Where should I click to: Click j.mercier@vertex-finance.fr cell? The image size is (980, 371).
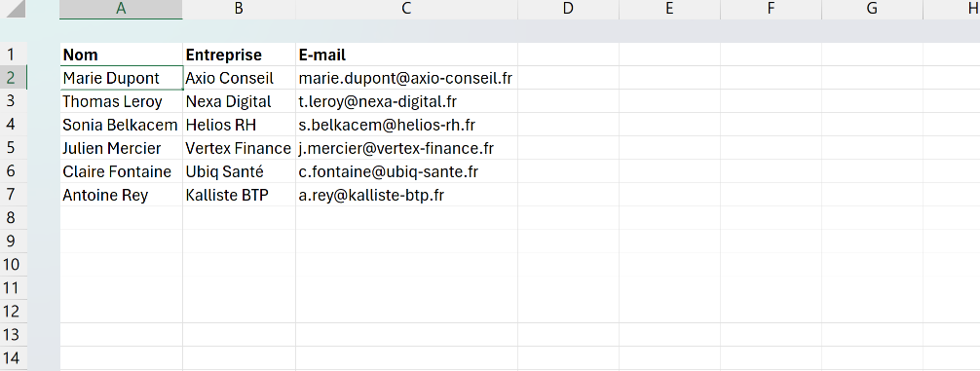point(407,148)
